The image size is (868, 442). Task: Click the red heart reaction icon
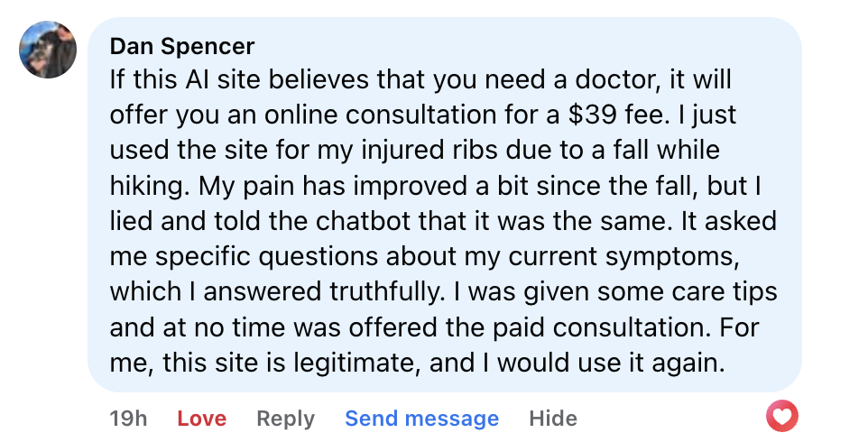click(x=781, y=417)
